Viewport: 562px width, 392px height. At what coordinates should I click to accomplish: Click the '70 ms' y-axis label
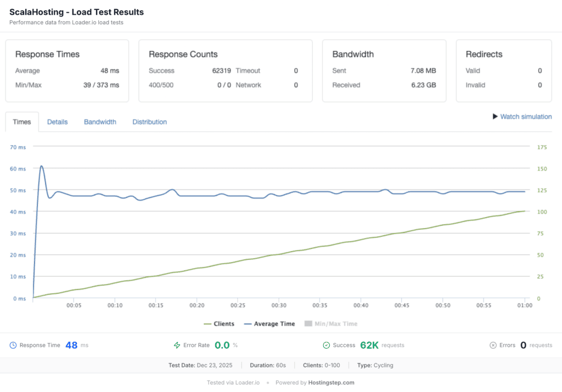point(18,147)
